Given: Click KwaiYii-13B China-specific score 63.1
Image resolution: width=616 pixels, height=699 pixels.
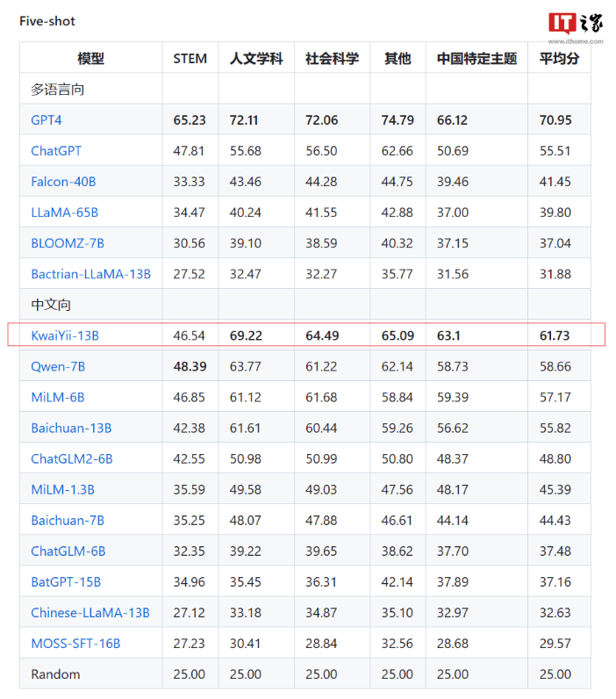Looking at the screenshot, I should pos(448,335).
